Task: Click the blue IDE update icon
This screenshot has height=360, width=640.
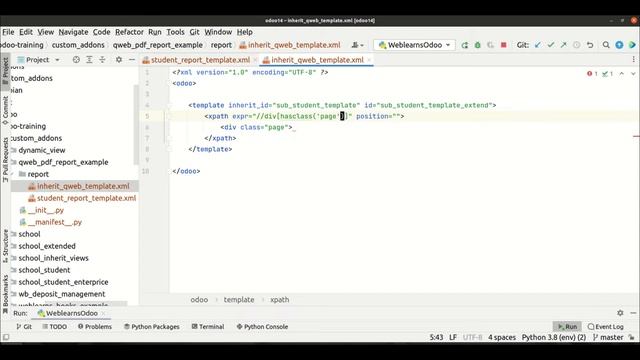Action: (619, 45)
